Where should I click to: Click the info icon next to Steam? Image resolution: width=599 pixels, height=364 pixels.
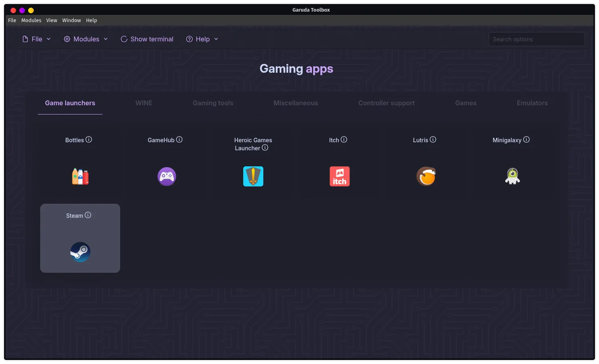pyautogui.click(x=88, y=215)
